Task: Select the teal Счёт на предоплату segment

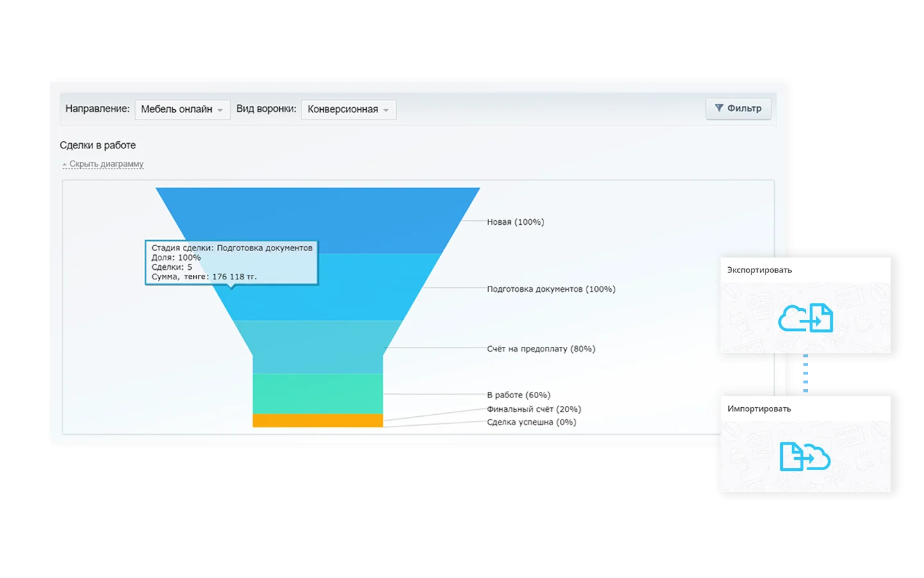Action: pyautogui.click(x=318, y=347)
